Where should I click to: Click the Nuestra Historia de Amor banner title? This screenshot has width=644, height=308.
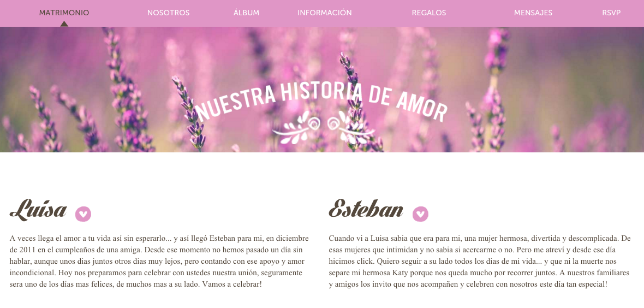point(321,100)
